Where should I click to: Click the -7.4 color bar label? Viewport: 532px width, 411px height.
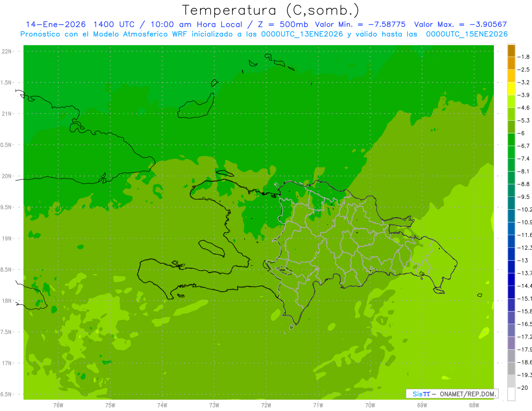click(524, 158)
